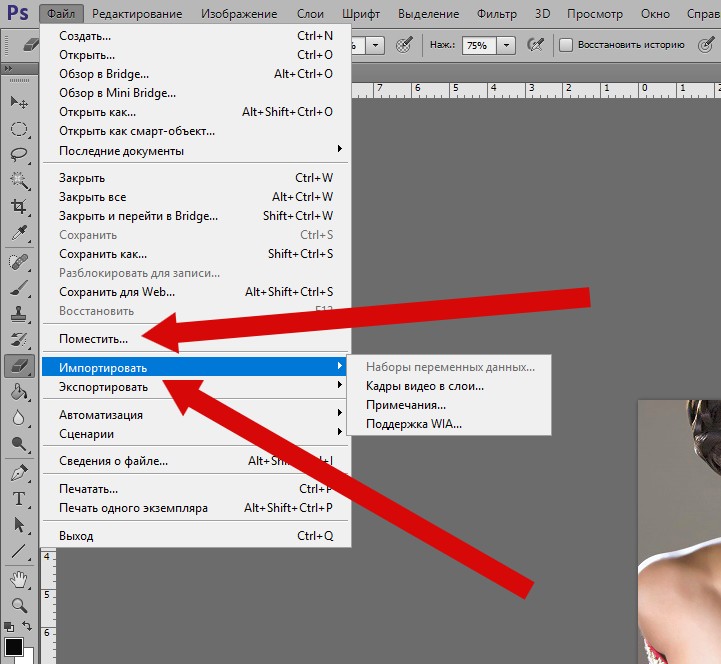
Task: Select the Zoom tool
Action: 18,605
